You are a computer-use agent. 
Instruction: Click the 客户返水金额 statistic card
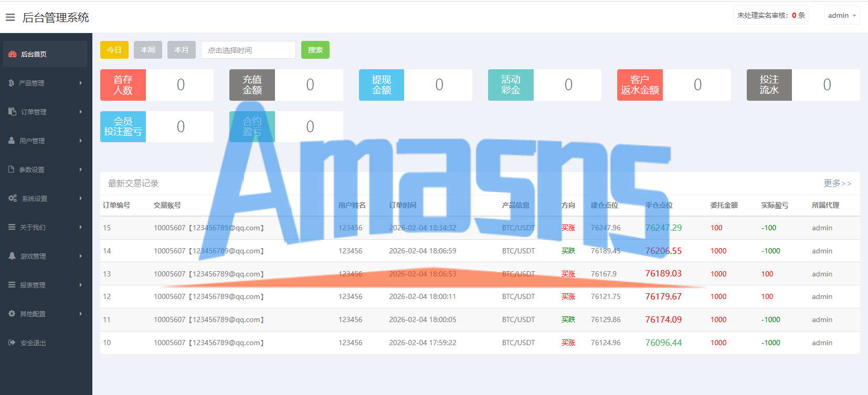tap(674, 85)
